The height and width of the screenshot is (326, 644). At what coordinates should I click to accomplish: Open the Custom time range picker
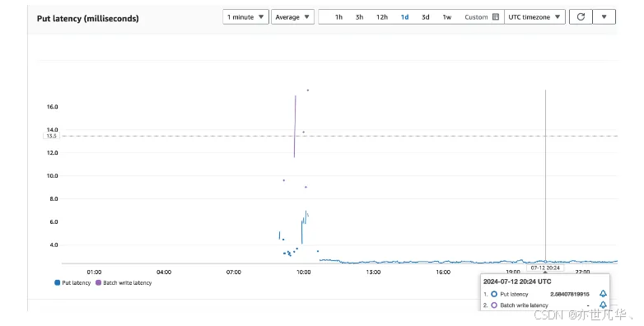coord(482,17)
